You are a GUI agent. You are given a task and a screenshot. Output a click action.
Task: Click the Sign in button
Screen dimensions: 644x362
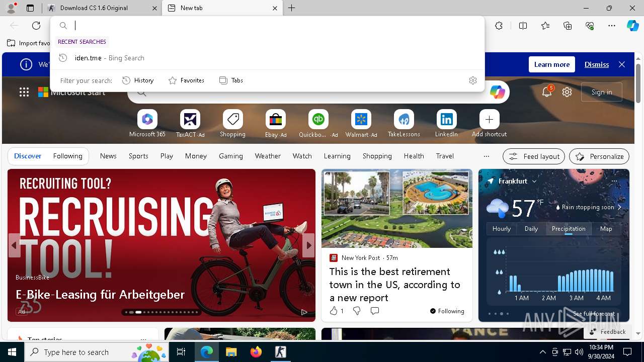[x=602, y=92]
